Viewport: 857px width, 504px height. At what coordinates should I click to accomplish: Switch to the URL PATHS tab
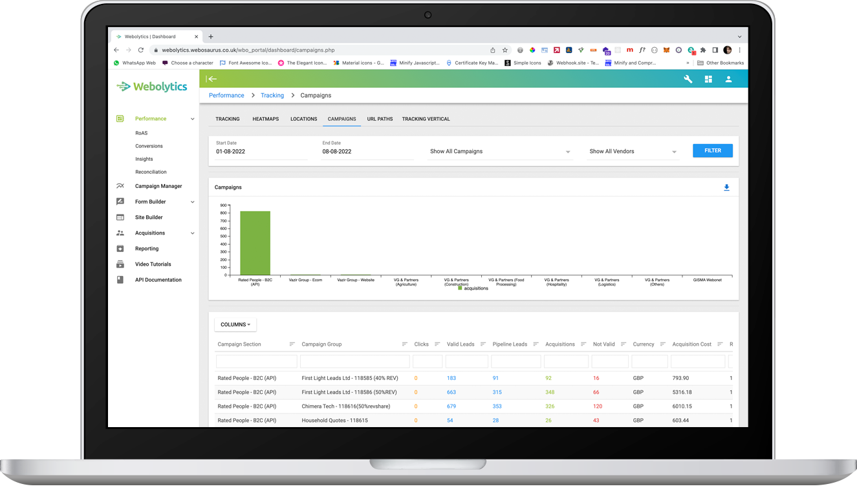[380, 119]
